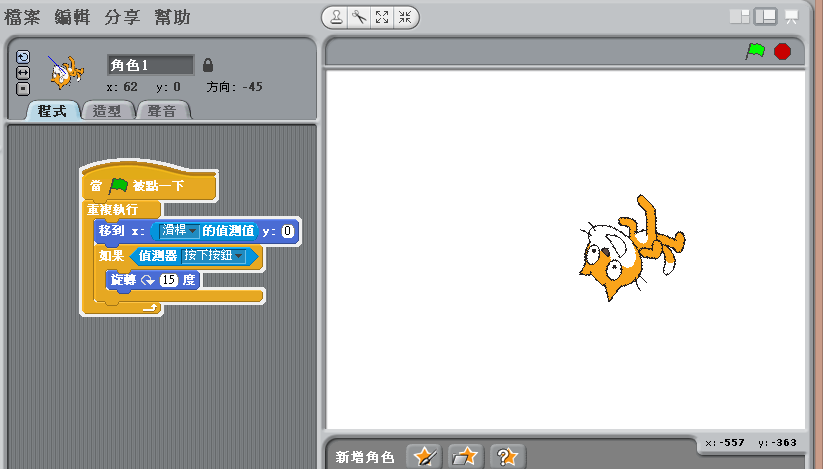
Task: Click the 當綠旗被點一下 hat block
Action: point(150,185)
